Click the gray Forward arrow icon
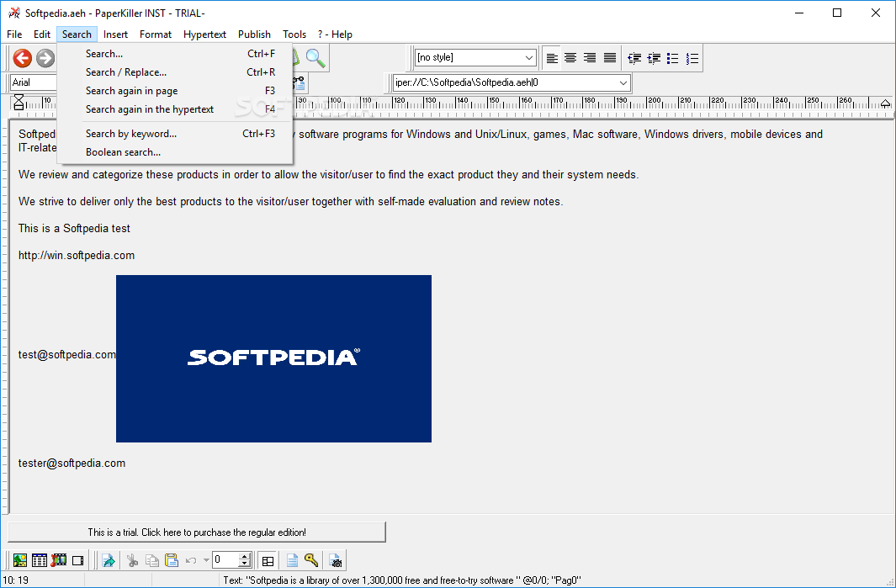Screen dimensions: 896x588 [45, 58]
